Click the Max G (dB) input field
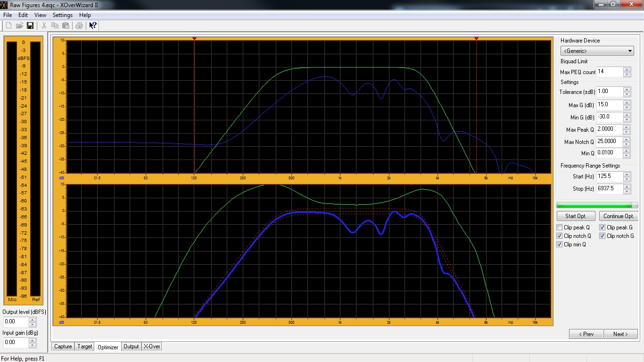Image resolution: width=644 pixels, height=362 pixels. (x=610, y=104)
